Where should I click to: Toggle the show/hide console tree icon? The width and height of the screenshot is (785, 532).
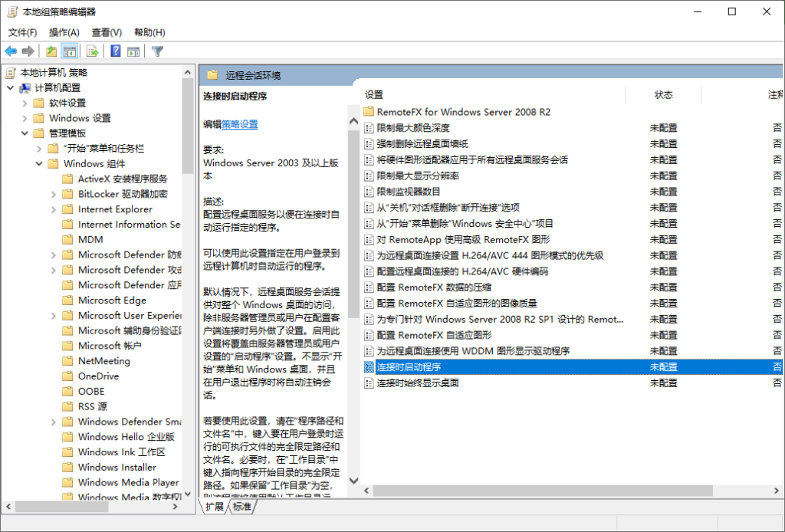(x=70, y=51)
